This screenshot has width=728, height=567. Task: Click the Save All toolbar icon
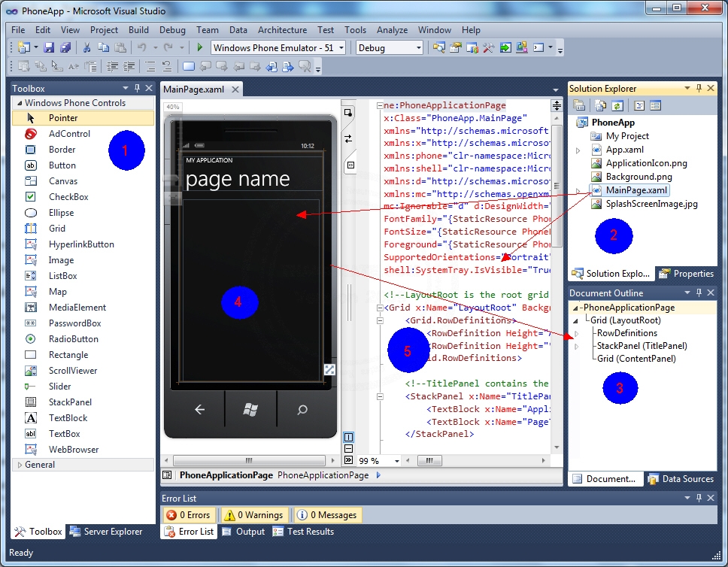tap(65, 47)
